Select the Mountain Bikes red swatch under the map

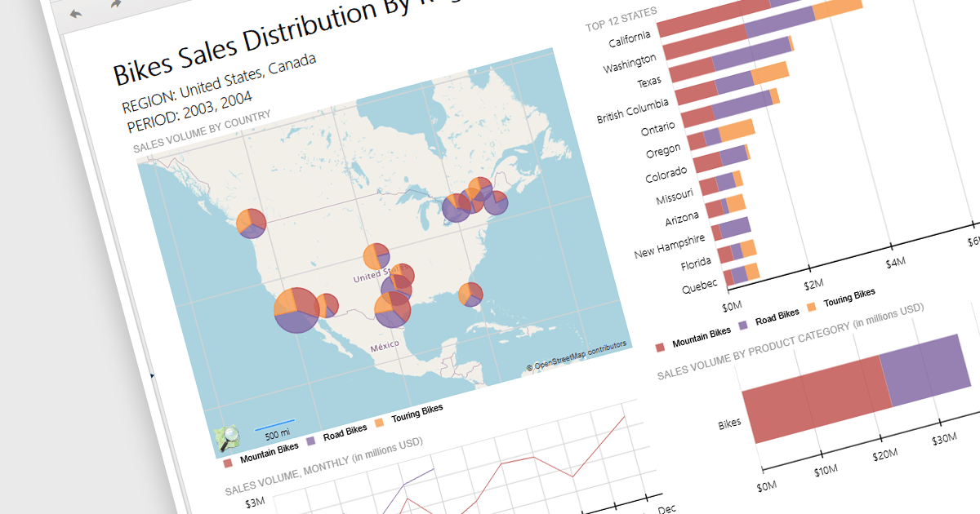(229, 463)
